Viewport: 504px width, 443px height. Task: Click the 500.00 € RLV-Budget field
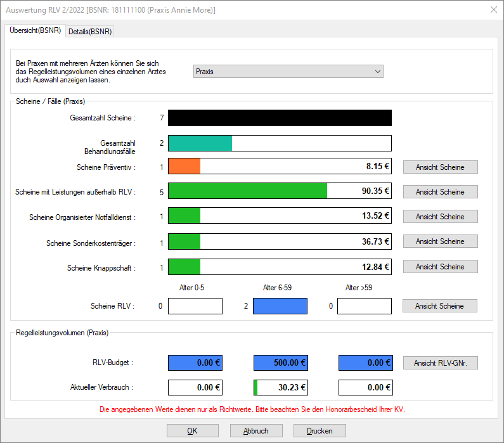click(x=280, y=363)
